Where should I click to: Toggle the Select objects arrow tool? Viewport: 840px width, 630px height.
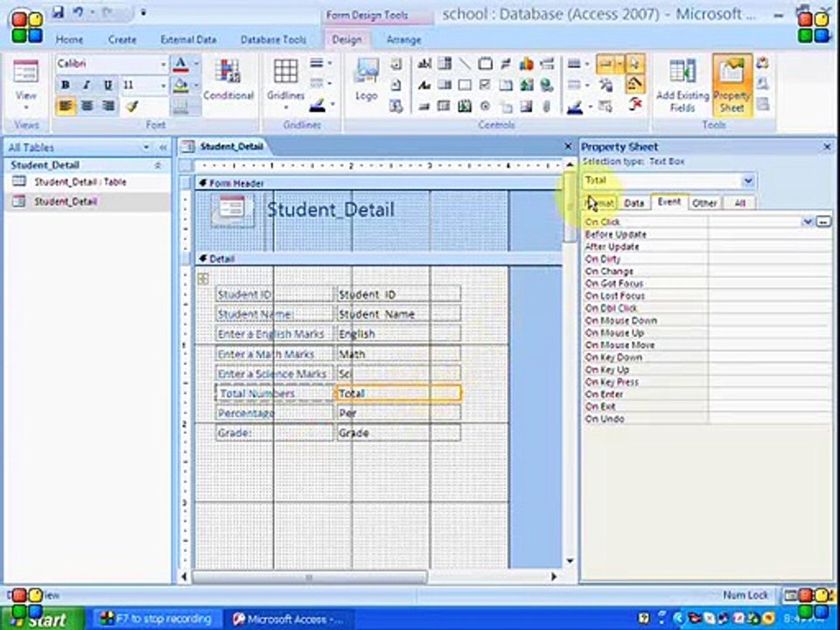point(635,64)
